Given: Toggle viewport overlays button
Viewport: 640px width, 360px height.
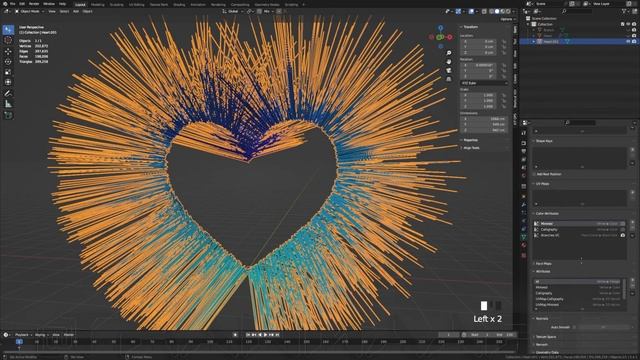Looking at the screenshot, I should [x=471, y=11].
